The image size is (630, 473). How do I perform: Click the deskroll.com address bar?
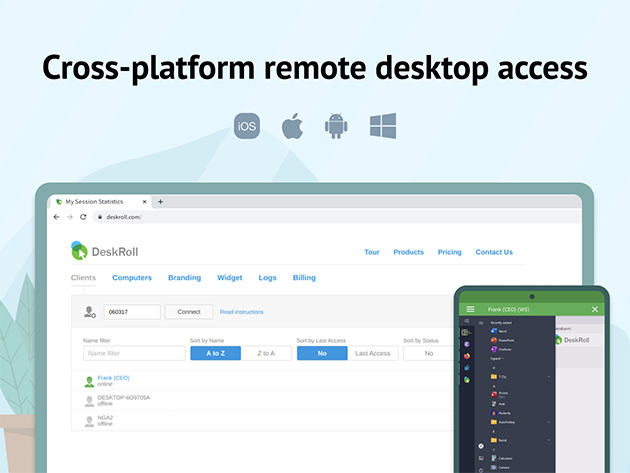tap(337, 217)
